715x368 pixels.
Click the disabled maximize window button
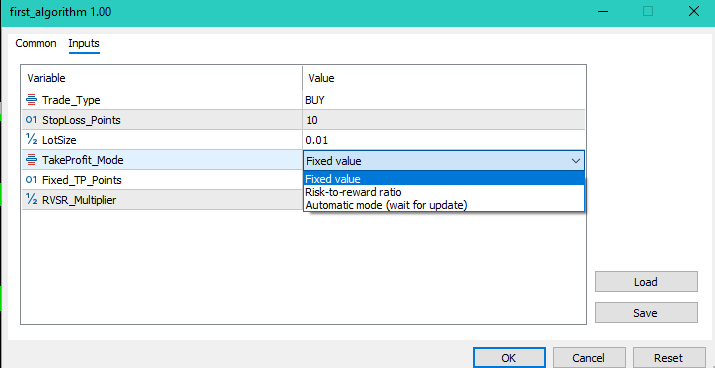(x=648, y=11)
